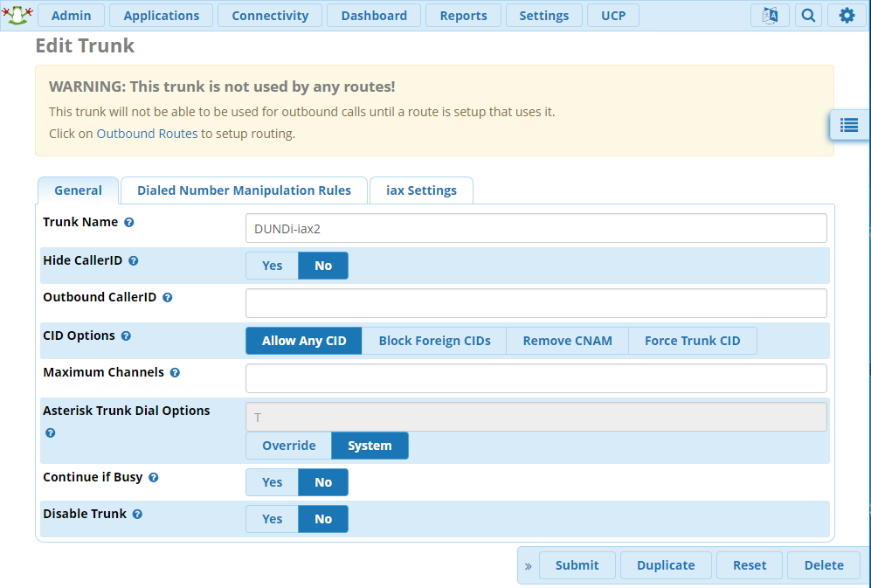Screen dimensions: 871x588
Task: Click inside the Outbound CallerID field
Action: click(x=536, y=302)
